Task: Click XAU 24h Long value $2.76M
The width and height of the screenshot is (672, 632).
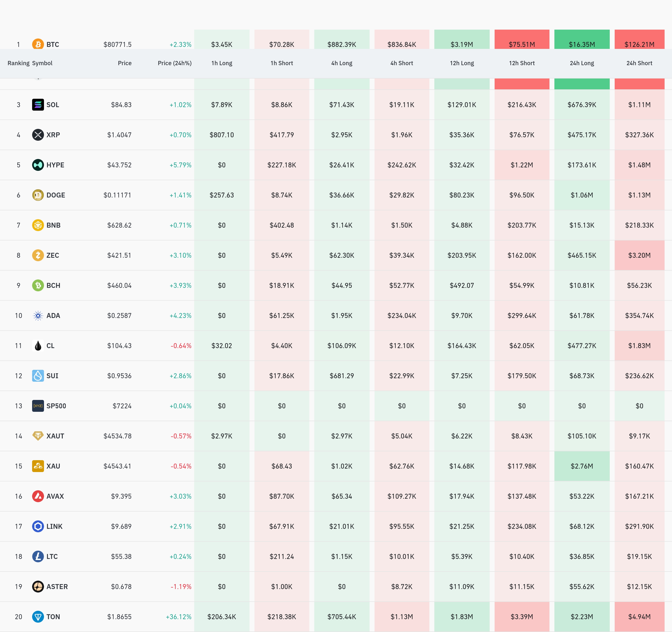Action: (x=582, y=466)
